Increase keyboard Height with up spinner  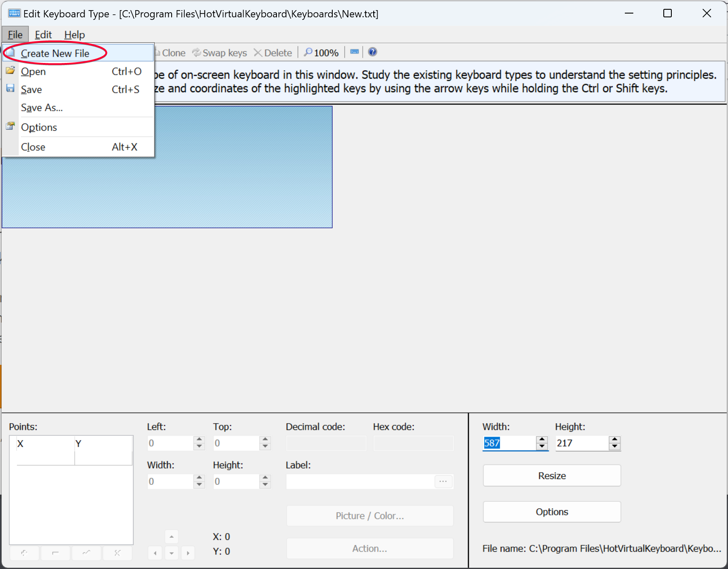point(615,440)
